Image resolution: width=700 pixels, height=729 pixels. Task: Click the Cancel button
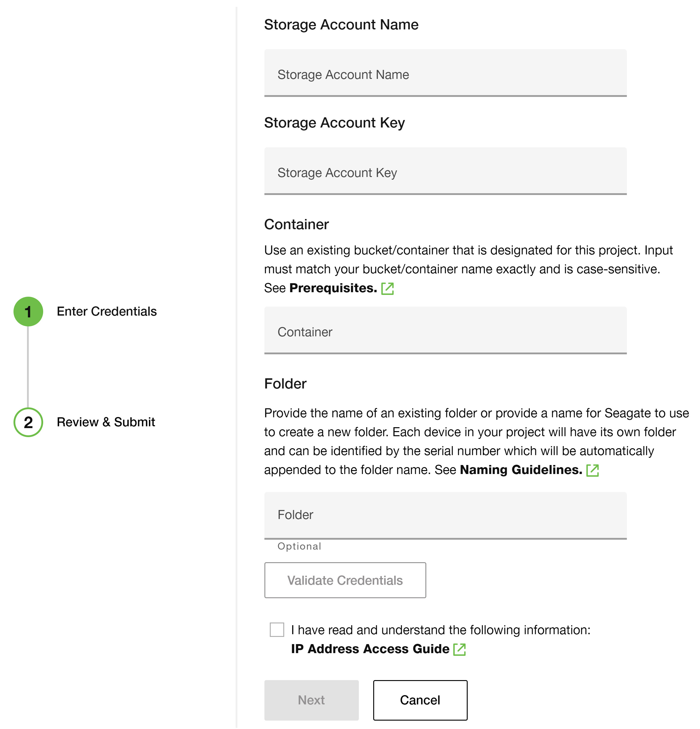click(x=420, y=700)
